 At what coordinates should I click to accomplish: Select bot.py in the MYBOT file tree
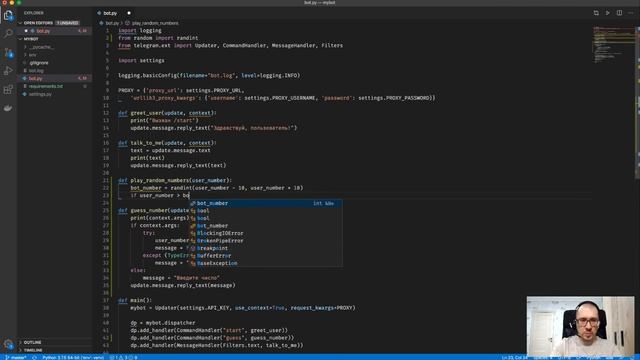pyautogui.click(x=36, y=78)
